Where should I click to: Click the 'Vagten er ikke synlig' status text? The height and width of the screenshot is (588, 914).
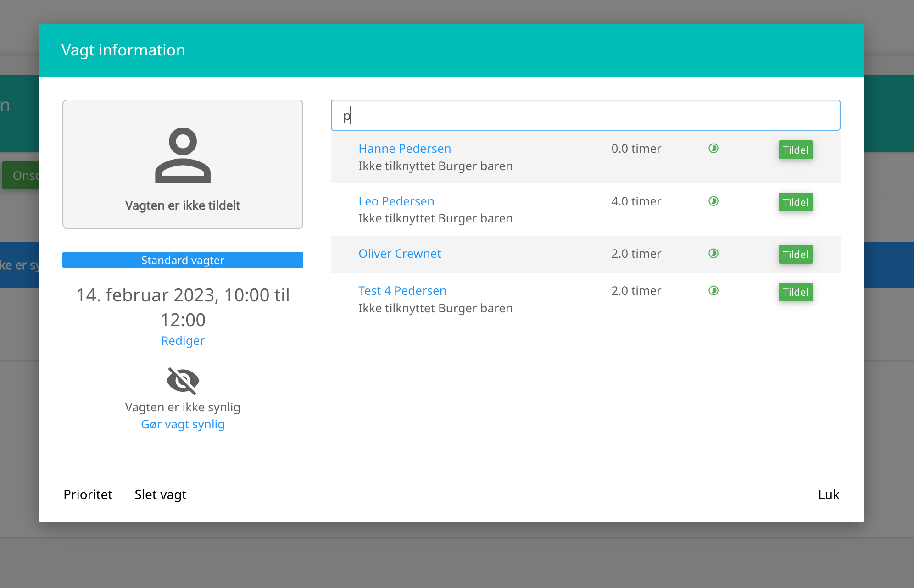pos(183,407)
